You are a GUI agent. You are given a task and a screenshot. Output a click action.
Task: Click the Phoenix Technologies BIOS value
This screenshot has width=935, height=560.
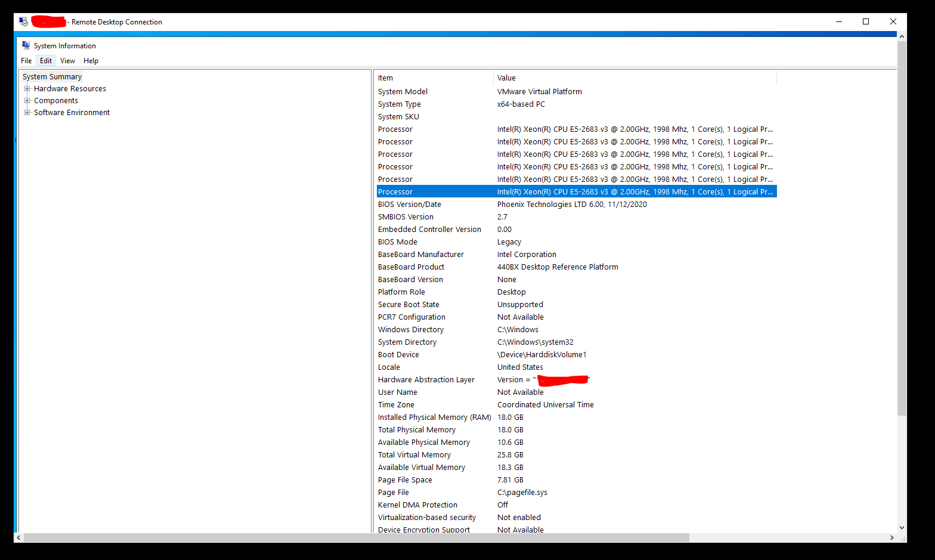coord(572,205)
